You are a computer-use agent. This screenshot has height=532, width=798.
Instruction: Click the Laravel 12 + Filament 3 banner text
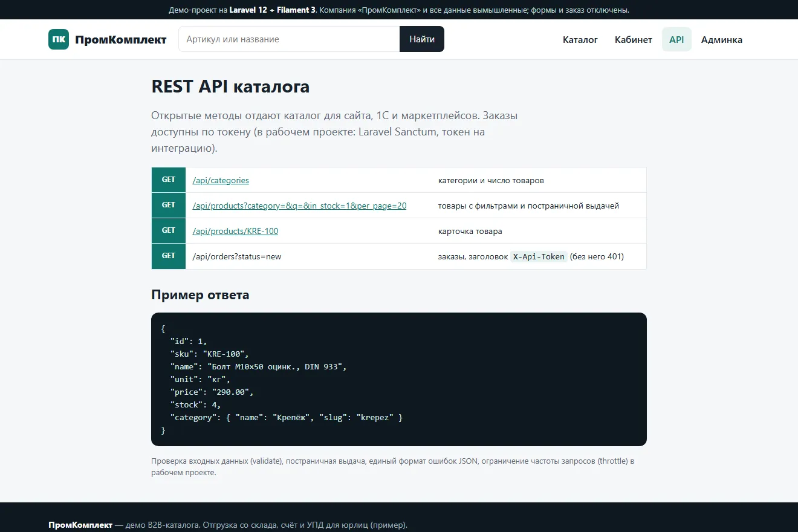click(x=272, y=10)
